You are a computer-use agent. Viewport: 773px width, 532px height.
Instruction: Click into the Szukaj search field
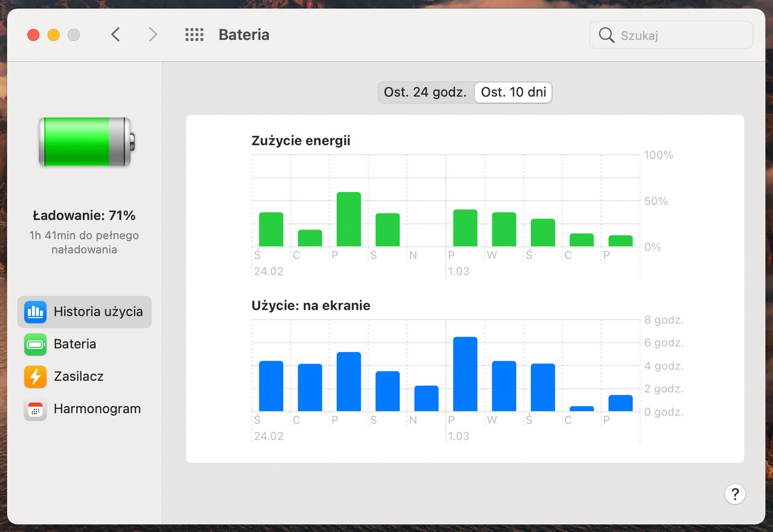tap(672, 35)
